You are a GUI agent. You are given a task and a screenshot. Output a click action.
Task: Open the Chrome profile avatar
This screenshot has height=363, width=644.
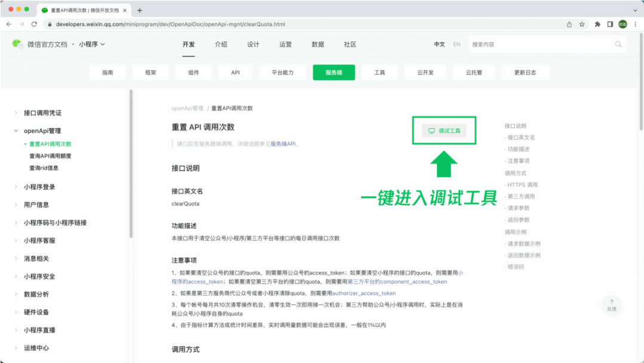(623, 24)
